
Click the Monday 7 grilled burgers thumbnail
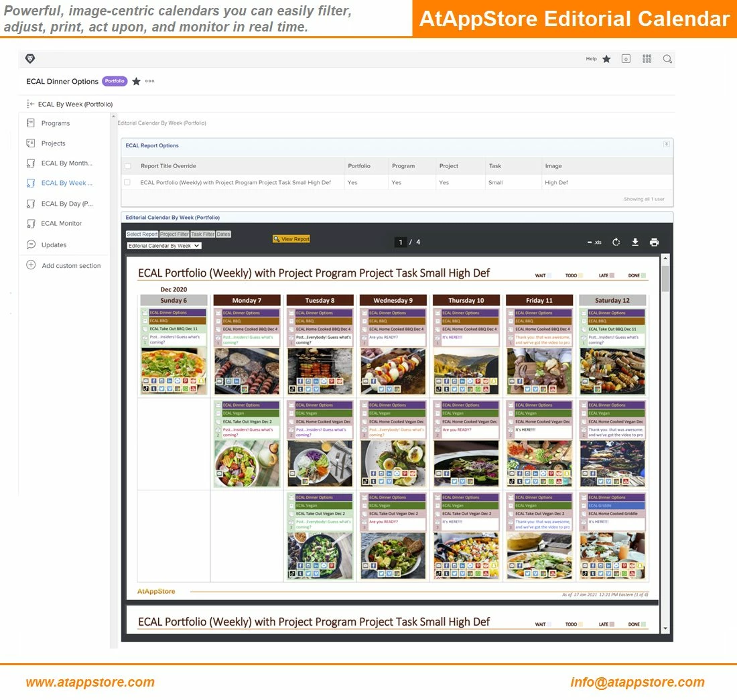point(247,370)
